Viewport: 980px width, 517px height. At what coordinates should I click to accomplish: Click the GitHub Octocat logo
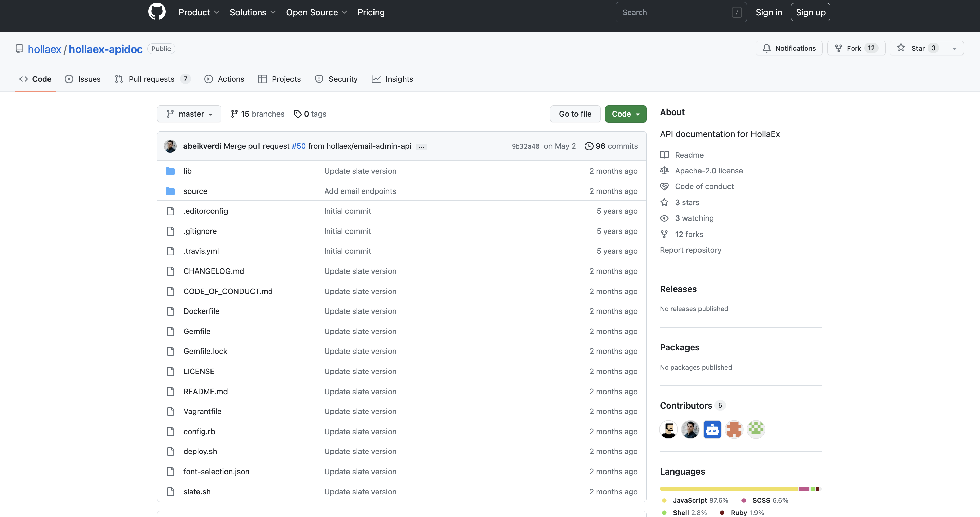tap(157, 12)
